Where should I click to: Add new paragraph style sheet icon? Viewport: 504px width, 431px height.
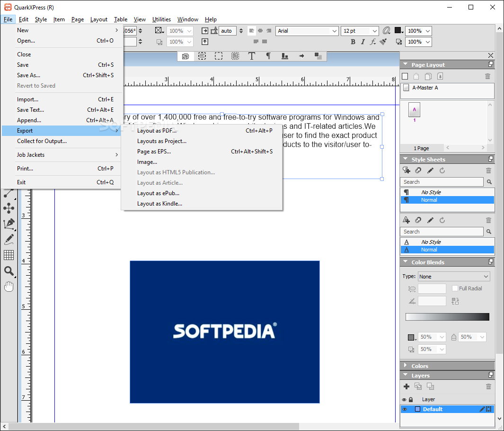coord(407,171)
